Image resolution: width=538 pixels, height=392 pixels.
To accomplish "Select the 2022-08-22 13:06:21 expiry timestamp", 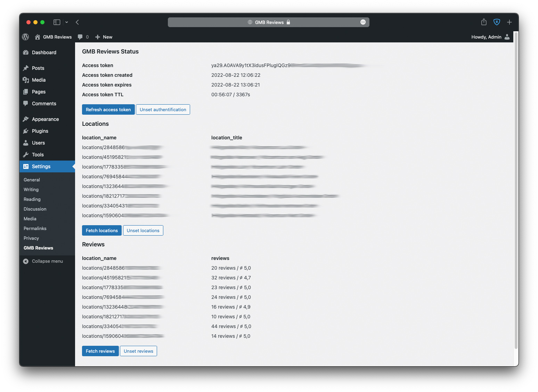I will [x=236, y=85].
